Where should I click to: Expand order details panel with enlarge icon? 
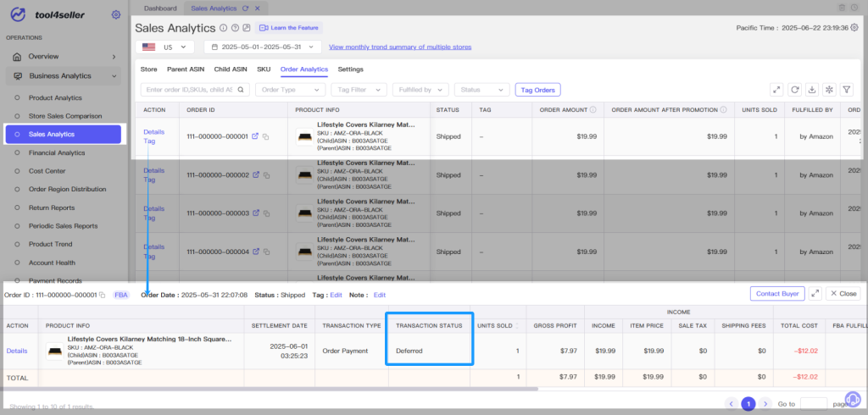point(815,294)
